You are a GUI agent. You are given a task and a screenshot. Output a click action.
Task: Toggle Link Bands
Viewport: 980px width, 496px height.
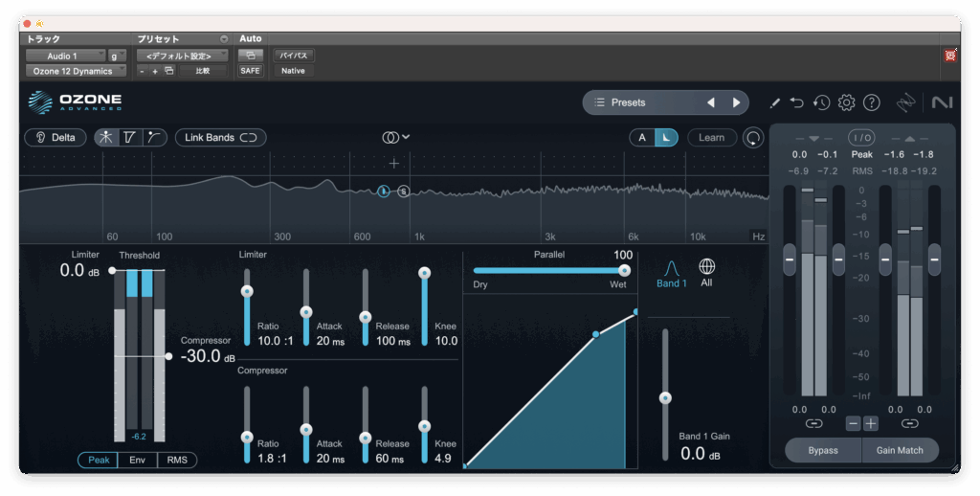click(x=220, y=138)
